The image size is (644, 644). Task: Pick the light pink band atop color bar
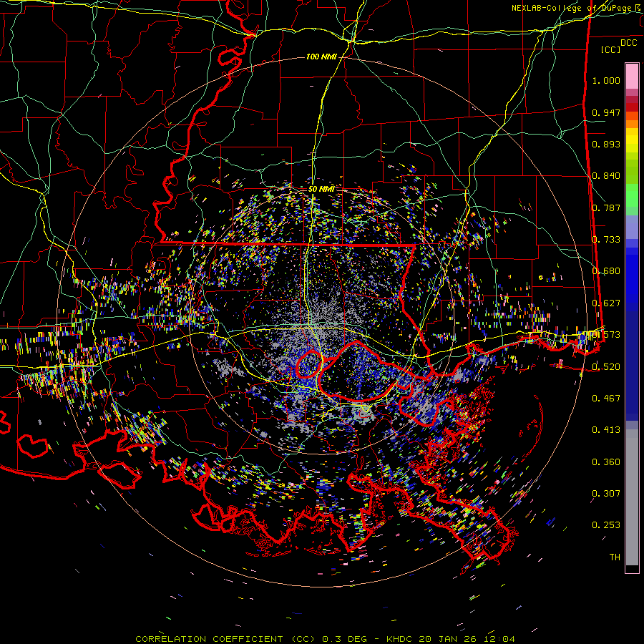(632, 76)
